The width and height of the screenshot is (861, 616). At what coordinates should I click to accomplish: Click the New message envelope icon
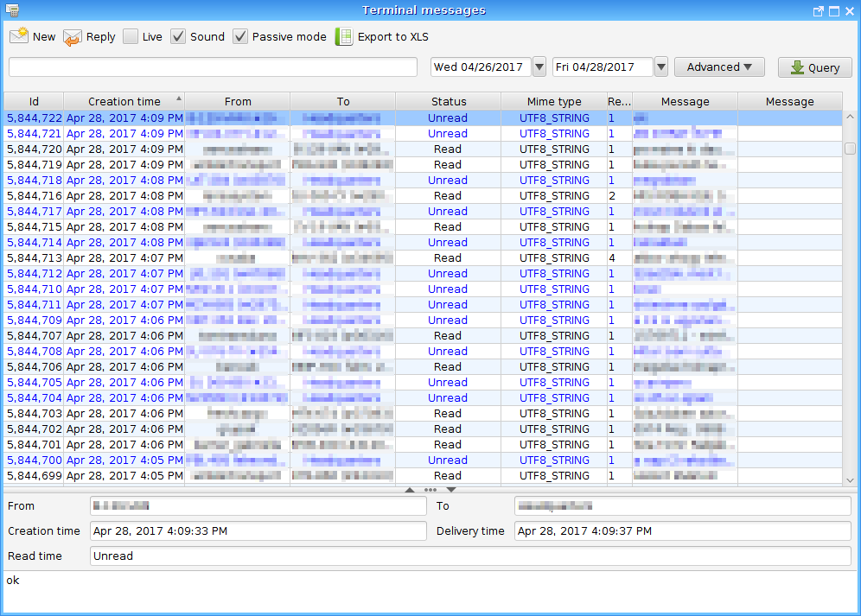19,36
